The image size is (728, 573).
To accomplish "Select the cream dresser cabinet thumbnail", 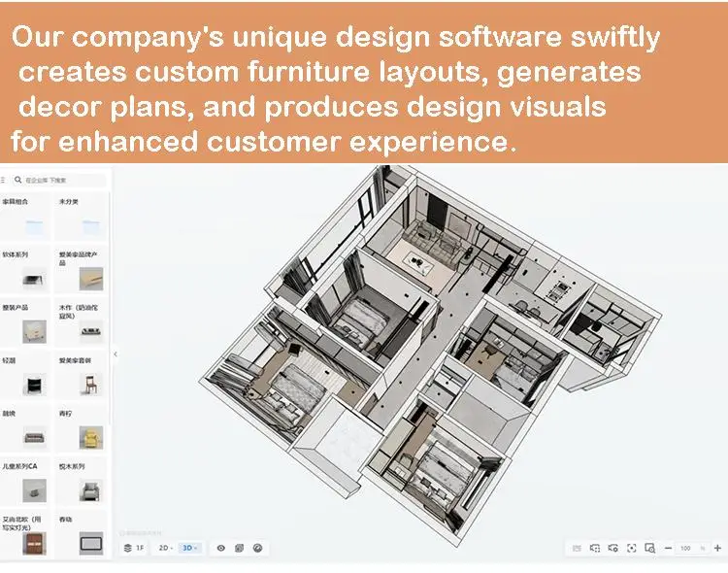I will tap(34, 332).
